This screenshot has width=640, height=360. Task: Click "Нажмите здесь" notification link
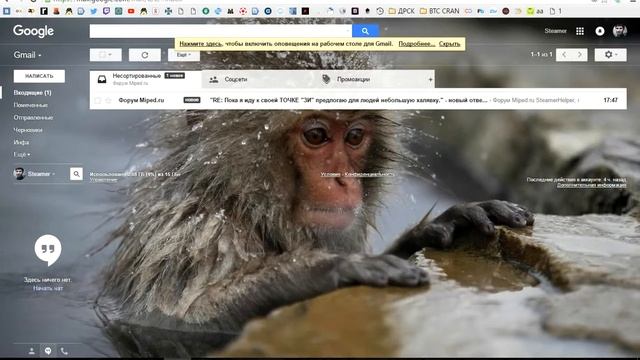[200, 44]
